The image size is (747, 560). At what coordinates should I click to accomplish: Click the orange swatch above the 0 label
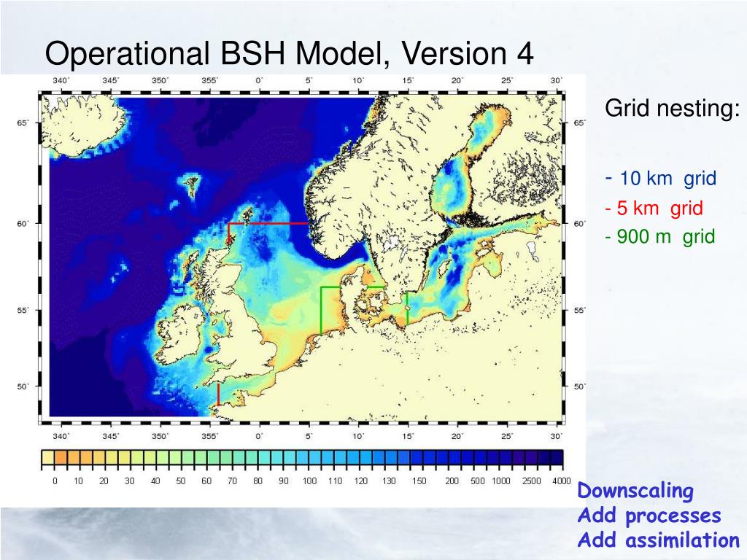pyautogui.click(x=61, y=457)
